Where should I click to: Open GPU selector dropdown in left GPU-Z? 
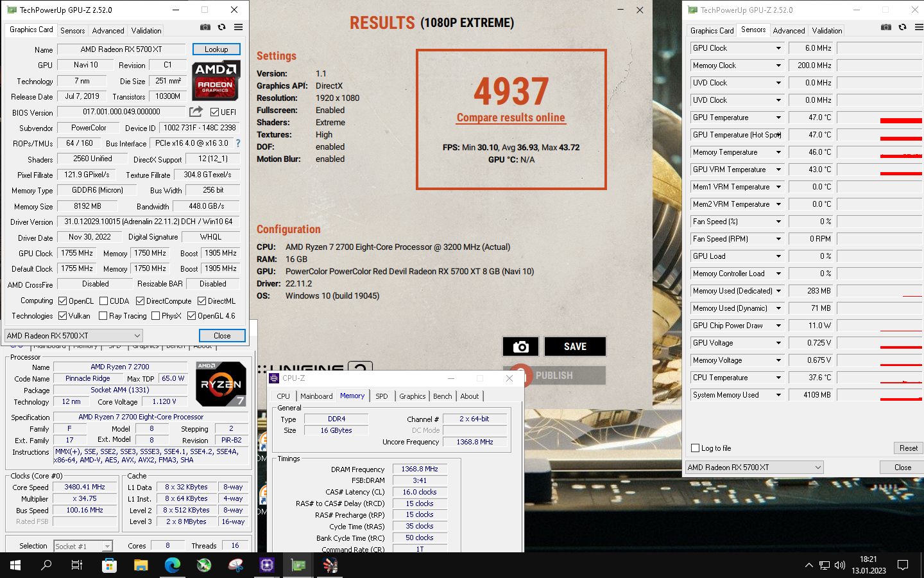pos(74,336)
